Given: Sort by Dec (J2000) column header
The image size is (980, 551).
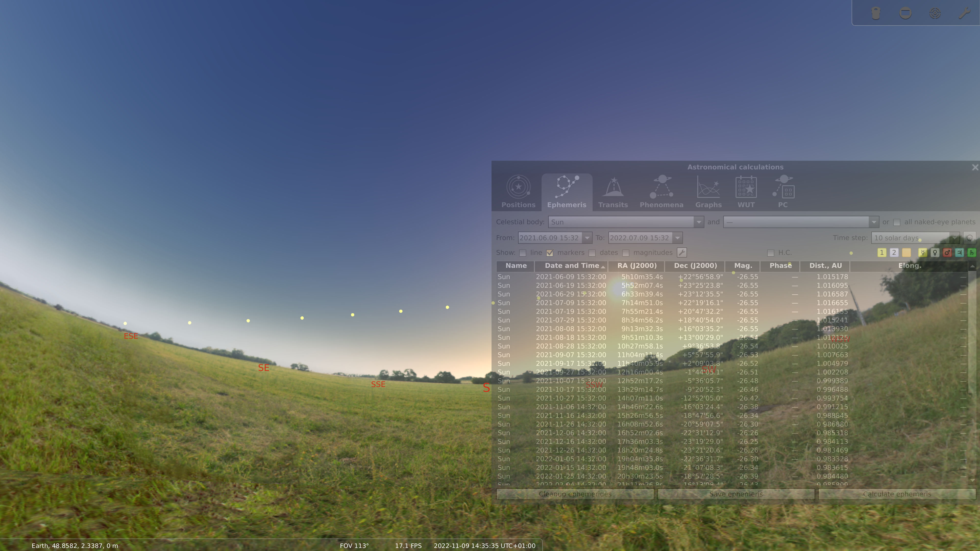Looking at the screenshot, I should pyautogui.click(x=695, y=266).
